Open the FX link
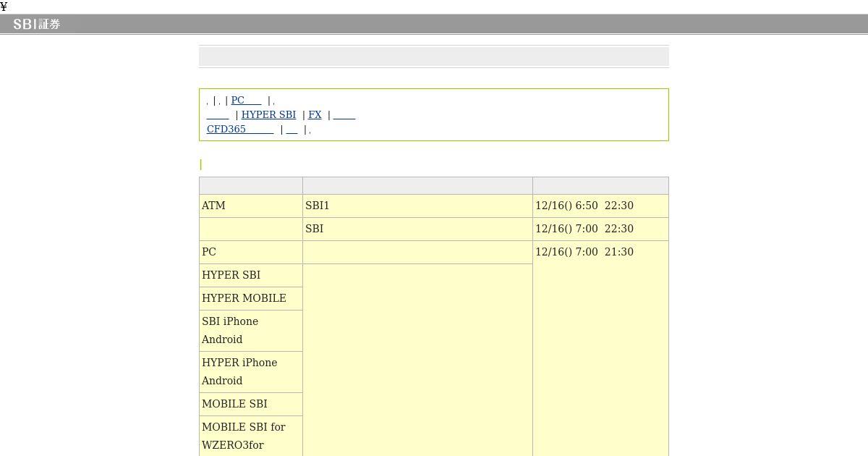Viewport: 868px width, 456px height. tap(315, 114)
